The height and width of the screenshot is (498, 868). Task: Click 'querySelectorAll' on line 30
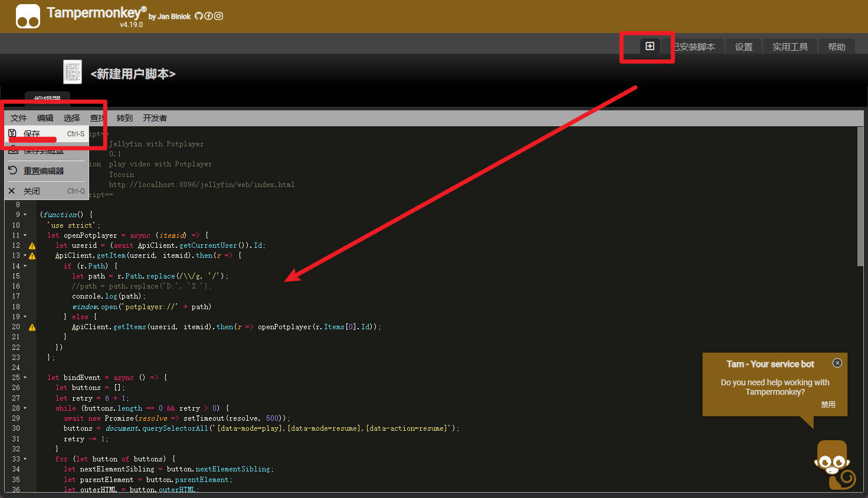pos(175,428)
